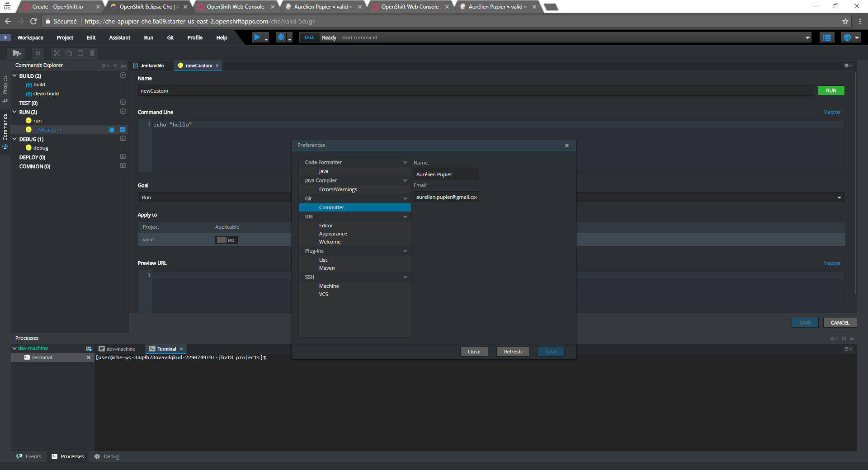Open the start command dropdown arrow

tap(807, 38)
